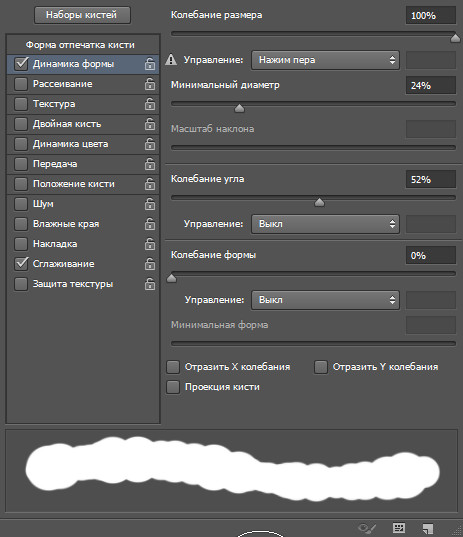Open Управление dropdown under Колебание угла
This screenshot has height=537, width=463.
click(325, 224)
